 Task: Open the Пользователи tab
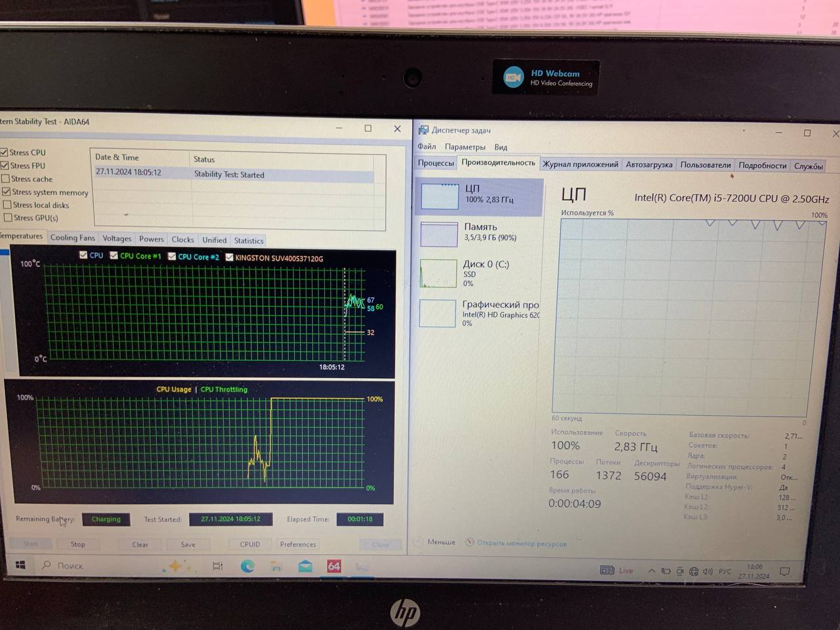[x=705, y=165]
